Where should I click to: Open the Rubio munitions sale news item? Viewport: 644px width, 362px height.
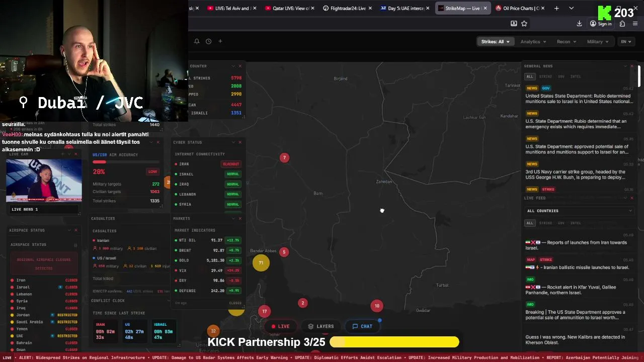(x=579, y=99)
